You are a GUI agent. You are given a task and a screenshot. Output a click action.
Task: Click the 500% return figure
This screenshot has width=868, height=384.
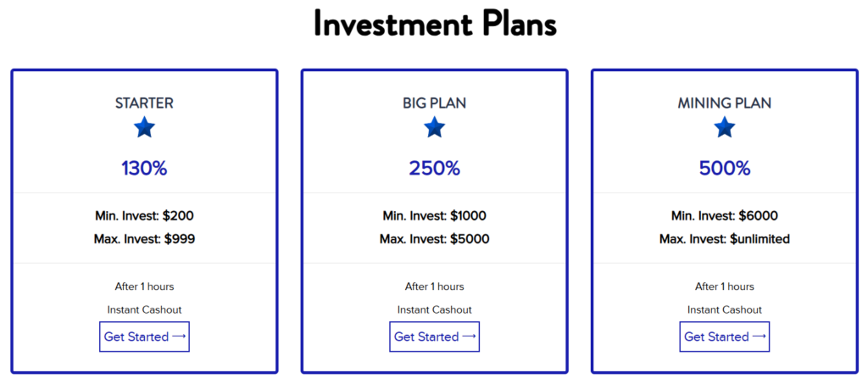point(724,168)
